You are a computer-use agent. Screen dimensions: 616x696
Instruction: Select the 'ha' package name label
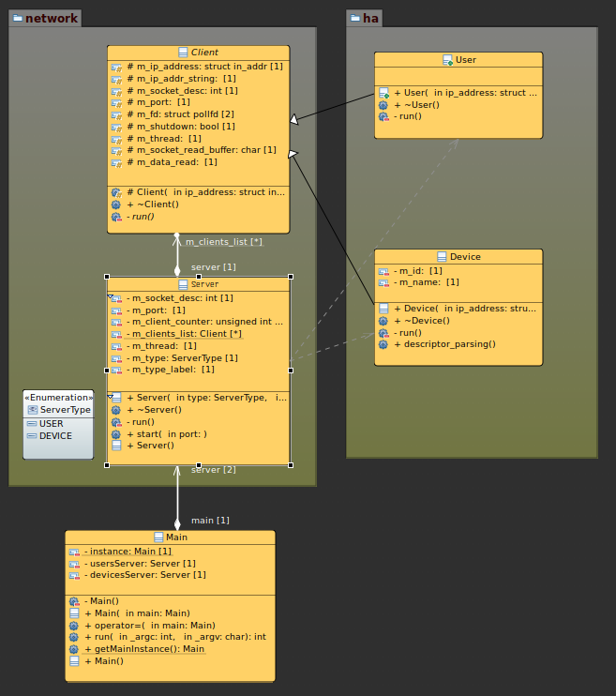click(x=370, y=18)
